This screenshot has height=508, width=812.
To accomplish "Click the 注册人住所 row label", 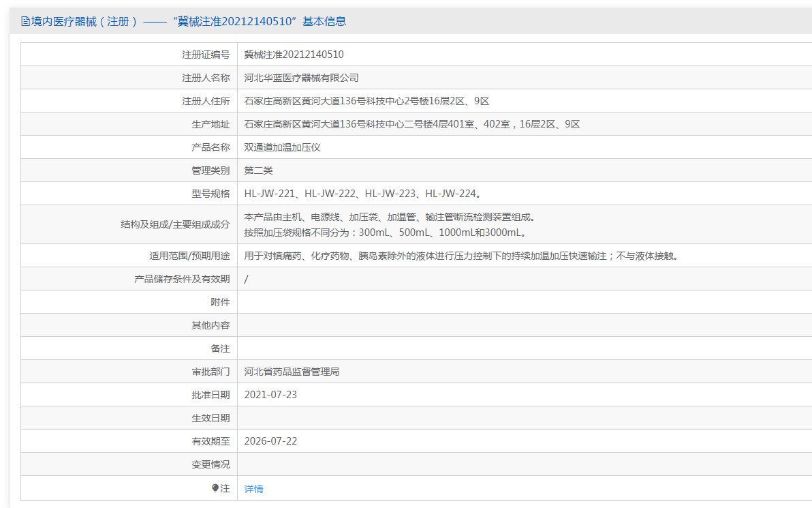I will coord(206,101).
